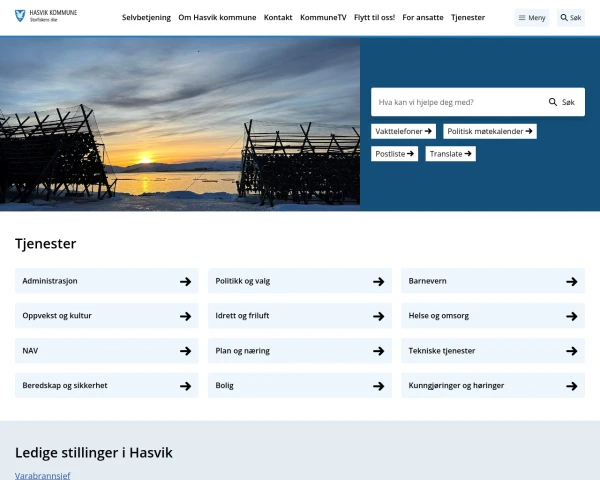Image resolution: width=600 pixels, height=480 pixels.
Task: Open the NAV text label
Action: point(30,351)
